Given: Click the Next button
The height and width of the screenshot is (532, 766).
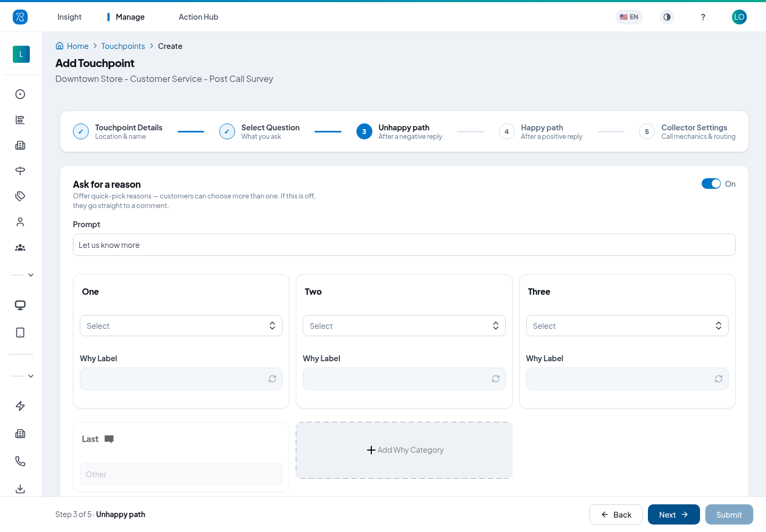Looking at the screenshot, I should pyautogui.click(x=674, y=514).
